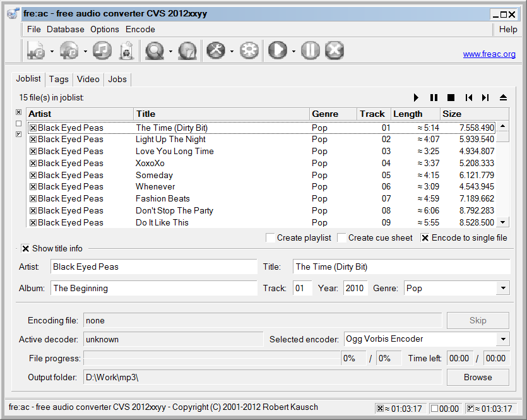Expand the audio CD dropdown arrow
Screen dimensions: 527x420
pos(85,51)
